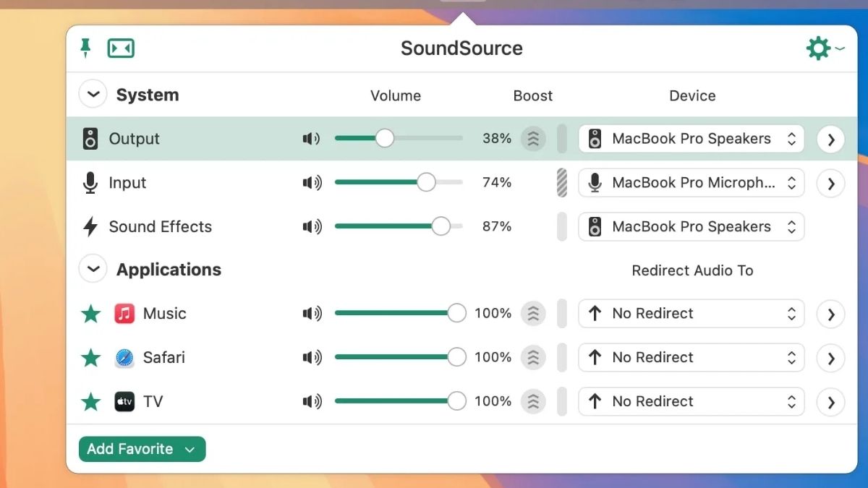The width and height of the screenshot is (868, 488).
Task: Click the Safari app icon
Action: click(124, 358)
